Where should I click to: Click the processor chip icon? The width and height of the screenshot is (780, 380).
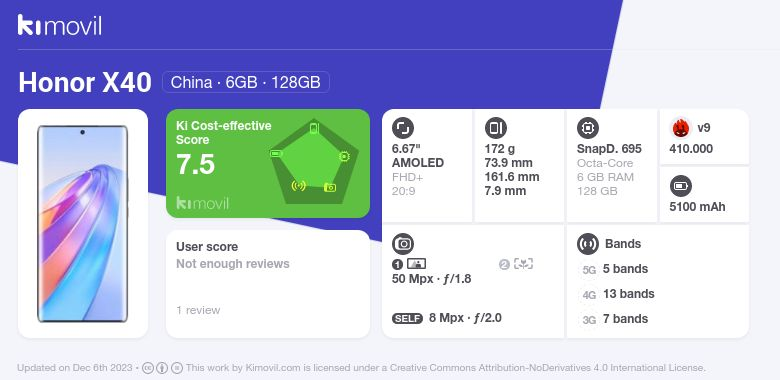tap(588, 128)
